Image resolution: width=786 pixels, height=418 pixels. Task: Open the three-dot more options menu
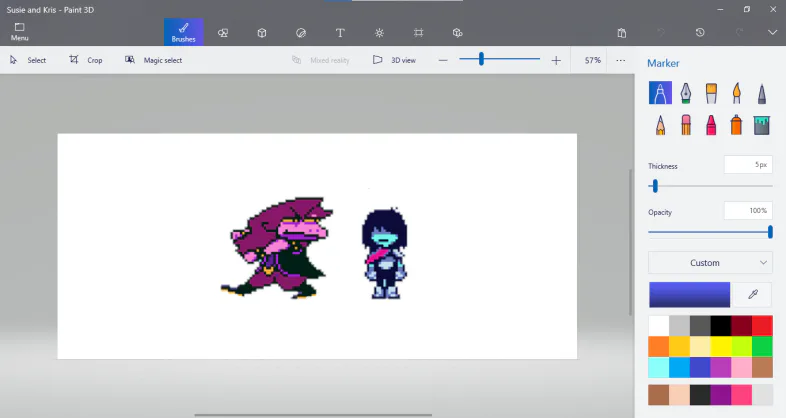(621, 60)
